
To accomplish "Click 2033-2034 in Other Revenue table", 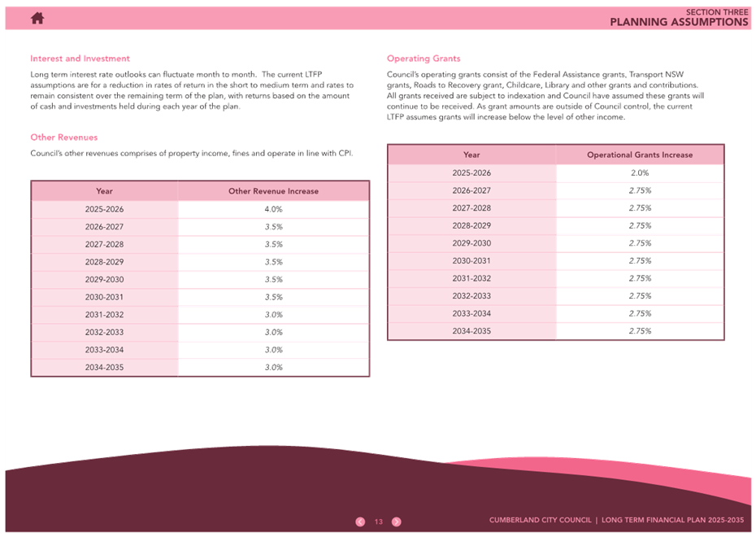I will click(104, 350).
